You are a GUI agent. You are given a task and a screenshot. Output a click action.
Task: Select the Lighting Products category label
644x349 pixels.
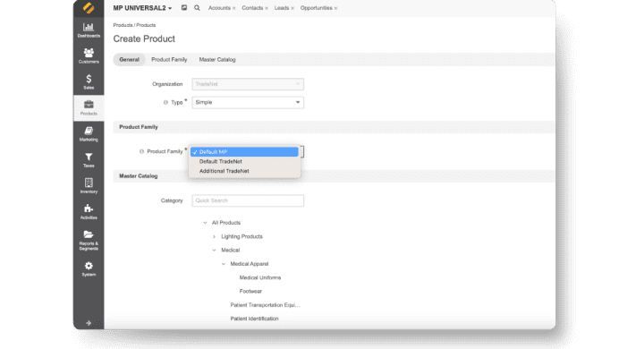pyautogui.click(x=241, y=237)
